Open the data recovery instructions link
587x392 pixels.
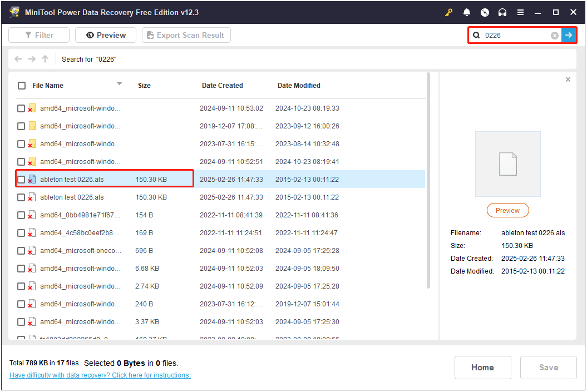[100, 375]
